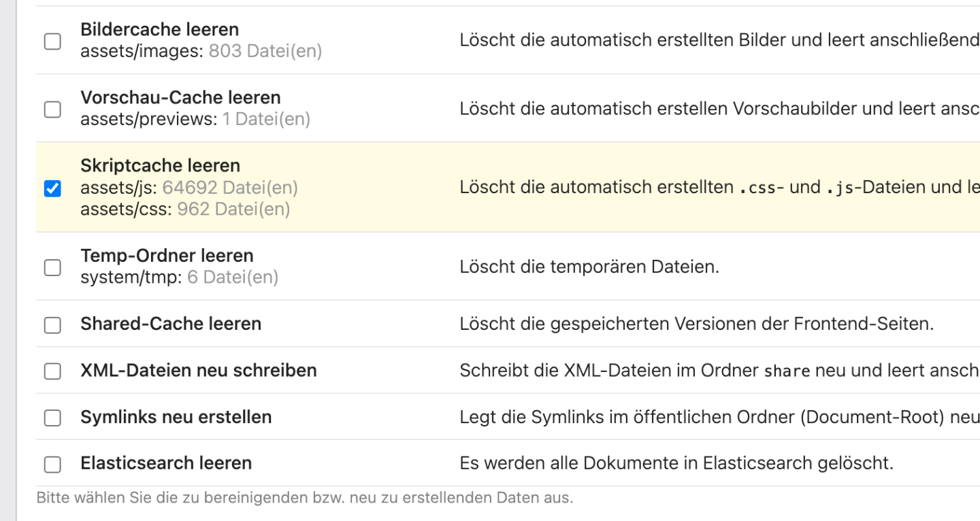Toggle the XML-Dateien neu schreiben checkbox
This screenshot has width=980, height=521.
pos(52,371)
